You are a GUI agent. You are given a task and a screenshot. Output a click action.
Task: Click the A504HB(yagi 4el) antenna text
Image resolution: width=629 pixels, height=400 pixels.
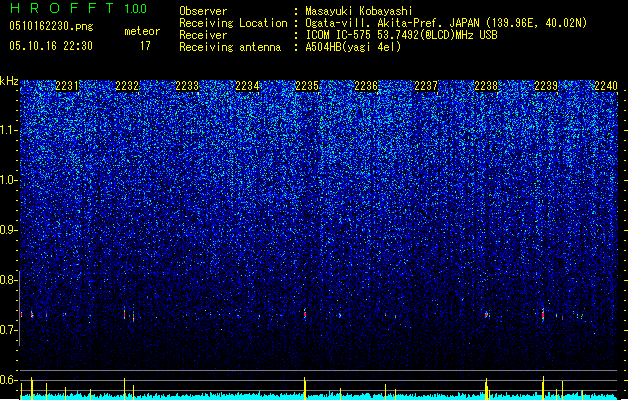coord(353,47)
